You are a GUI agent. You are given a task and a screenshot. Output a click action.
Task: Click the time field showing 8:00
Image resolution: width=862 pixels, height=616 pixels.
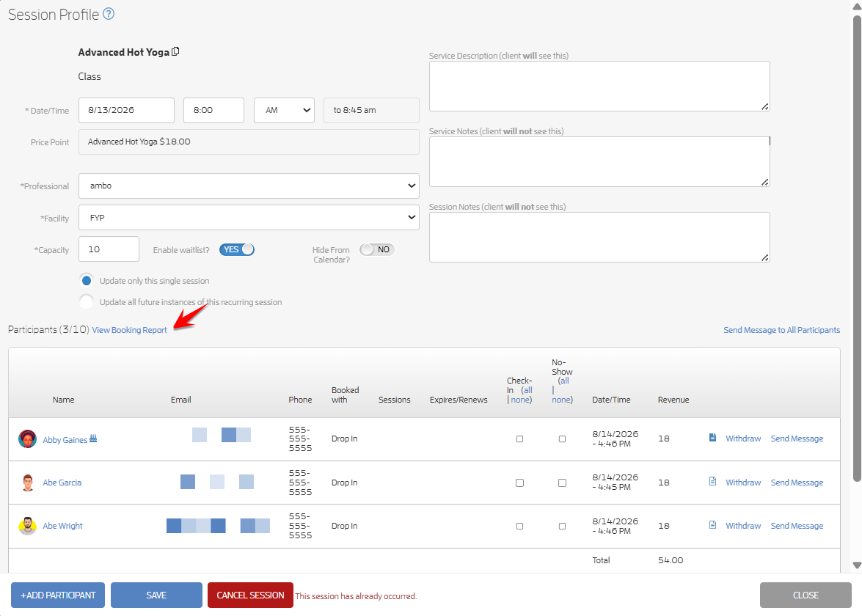(214, 111)
